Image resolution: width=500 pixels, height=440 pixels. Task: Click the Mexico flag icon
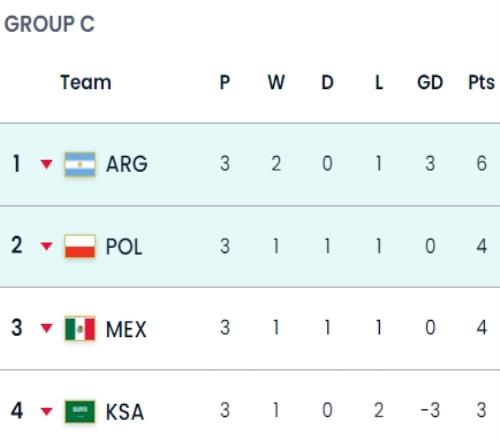click(80, 329)
